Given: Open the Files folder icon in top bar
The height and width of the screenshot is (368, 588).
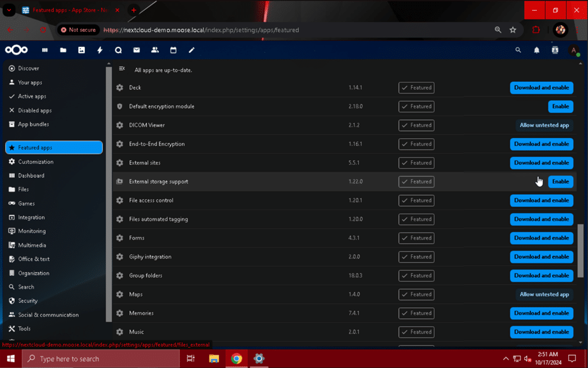Looking at the screenshot, I should point(63,50).
